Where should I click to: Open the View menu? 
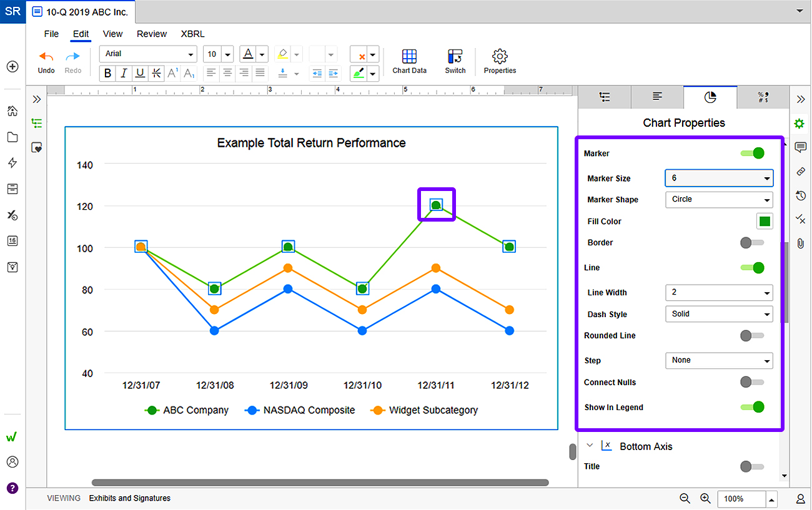(x=113, y=34)
